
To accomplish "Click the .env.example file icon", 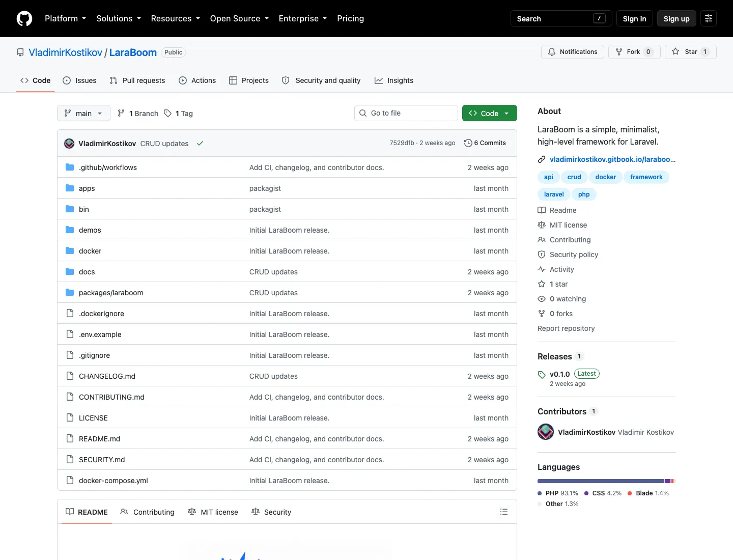I will pyautogui.click(x=70, y=334).
